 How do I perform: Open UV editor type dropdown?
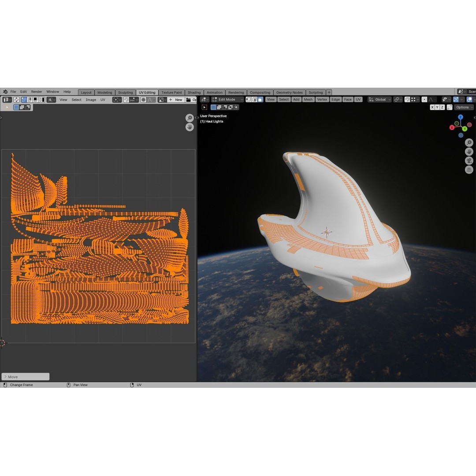coord(7,100)
